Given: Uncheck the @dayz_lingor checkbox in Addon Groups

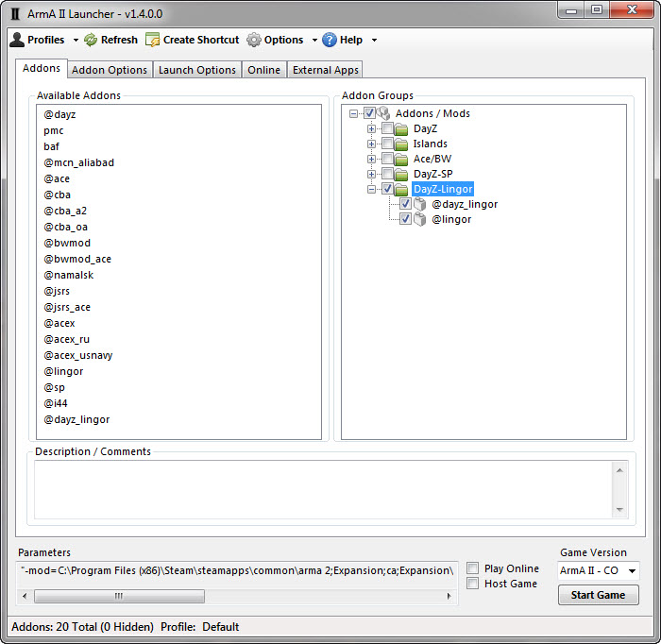Looking at the screenshot, I should pyautogui.click(x=405, y=204).
